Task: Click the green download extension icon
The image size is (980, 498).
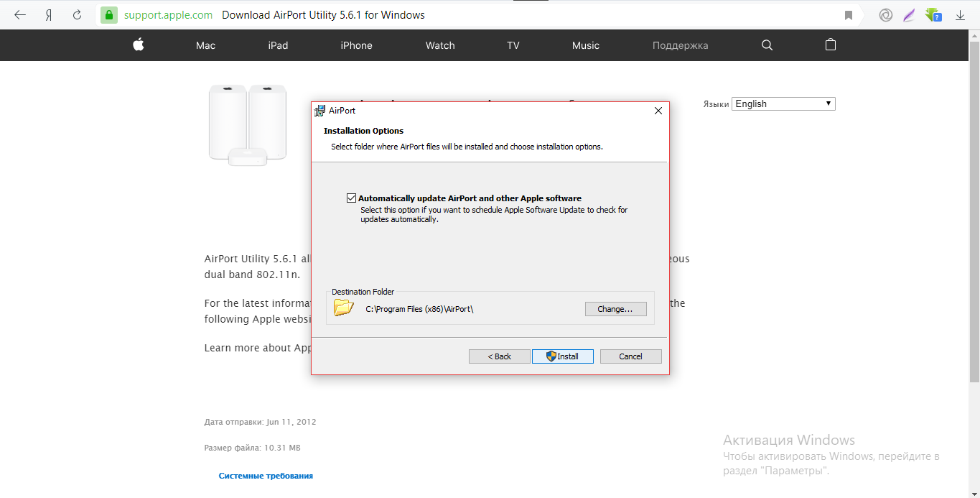Action: point(933,15)
